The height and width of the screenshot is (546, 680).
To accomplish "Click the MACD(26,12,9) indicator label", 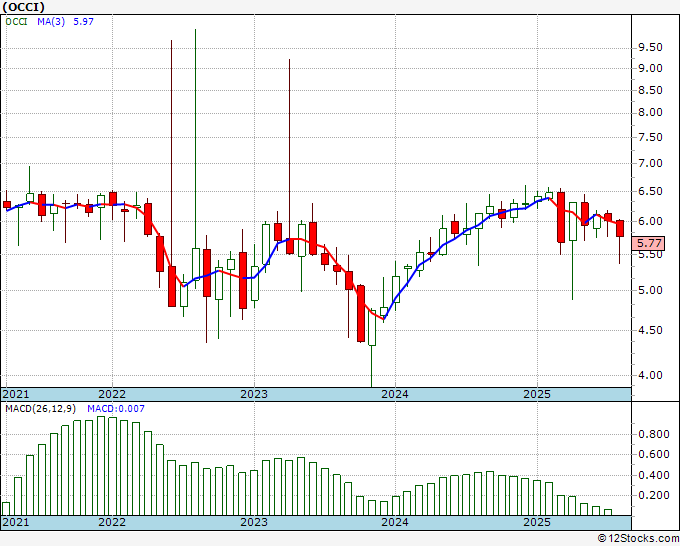I will point(40,409).
